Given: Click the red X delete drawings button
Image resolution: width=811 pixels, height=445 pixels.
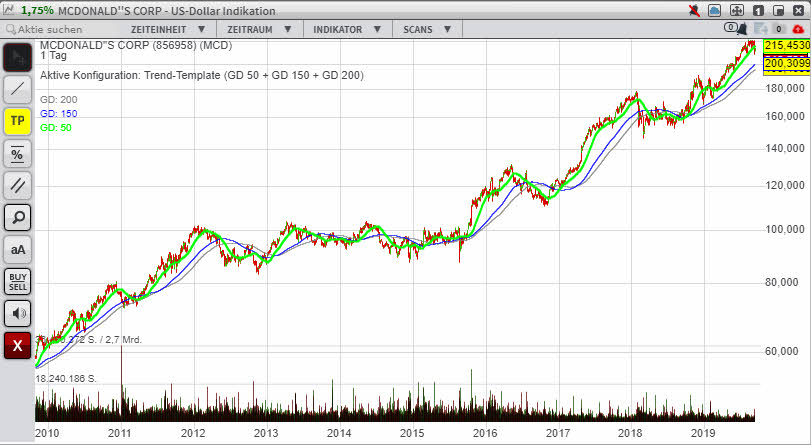Looking at the screenshot, I should 18,346.
